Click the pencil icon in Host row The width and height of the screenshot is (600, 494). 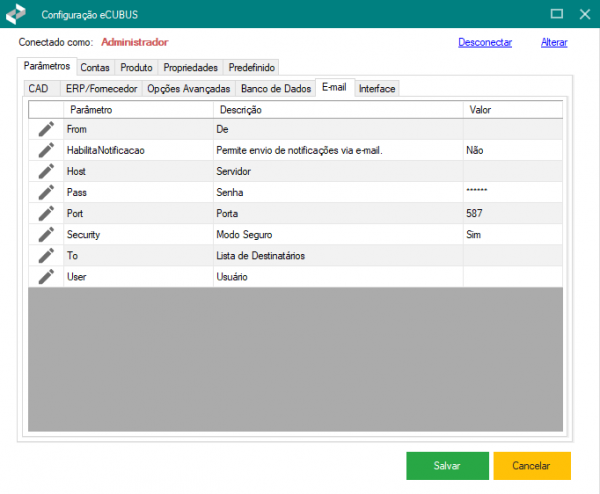(x=46, y=171)
